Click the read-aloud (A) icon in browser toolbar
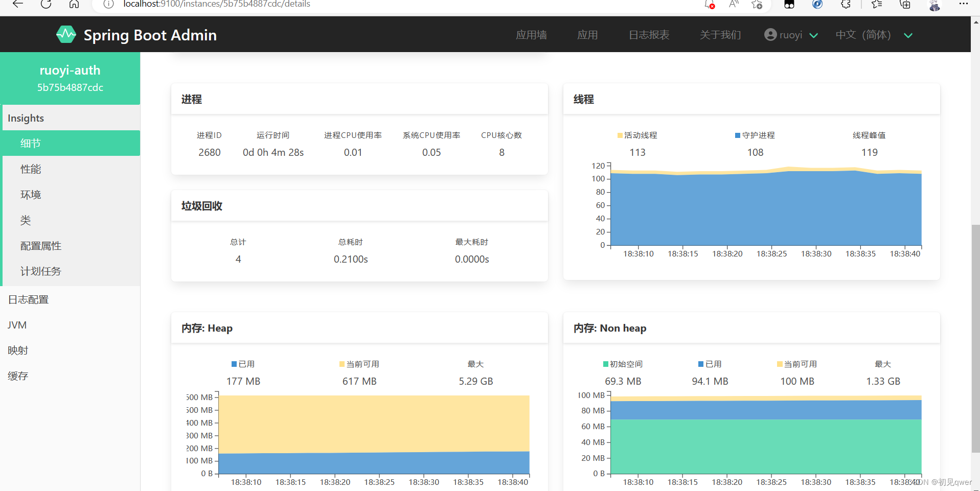Screen dimensions: 980x491 tap(733, 5)
